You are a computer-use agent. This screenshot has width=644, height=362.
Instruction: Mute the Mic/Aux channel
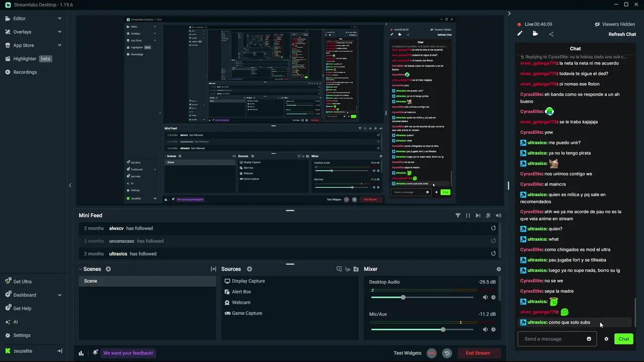click(x=485, y=329)
